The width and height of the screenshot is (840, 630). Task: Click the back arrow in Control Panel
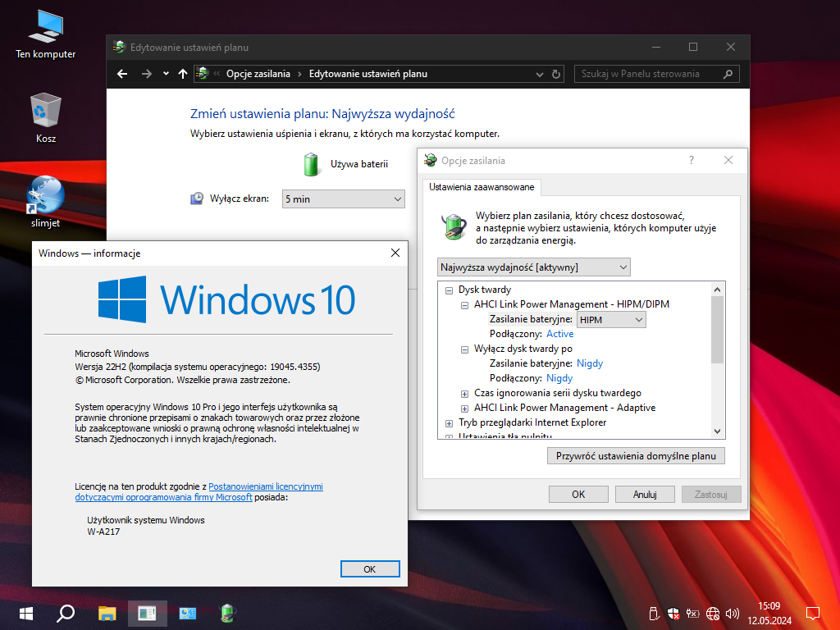122,74
